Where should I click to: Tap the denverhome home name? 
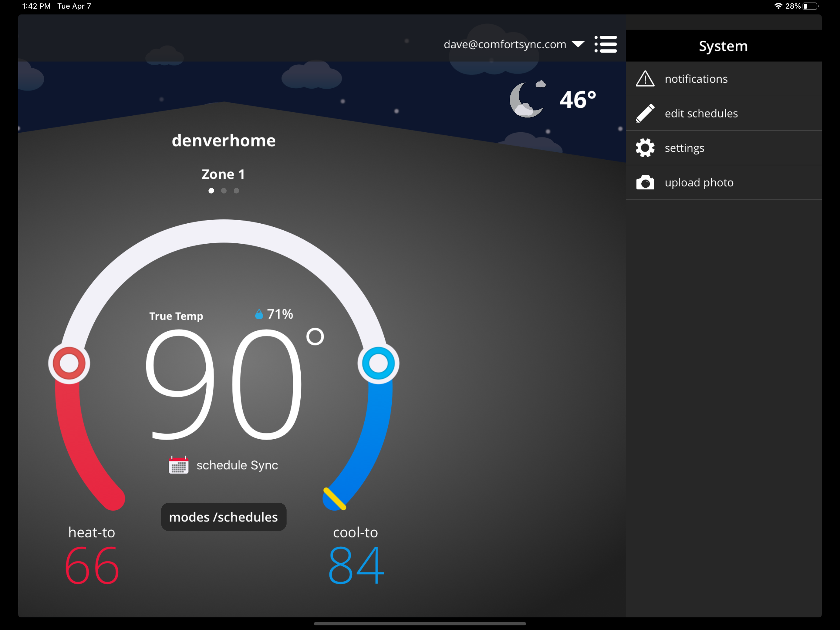[224, 141]
